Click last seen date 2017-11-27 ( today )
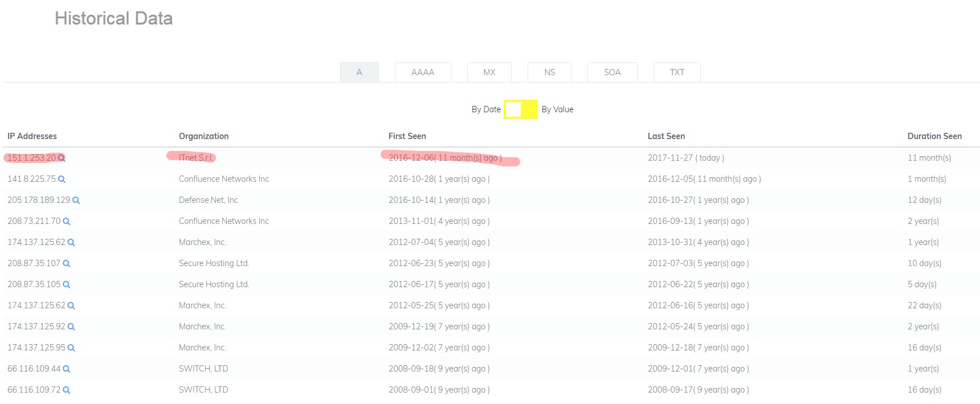The width and height of the screenshot is (980, 404). [686, 158]
